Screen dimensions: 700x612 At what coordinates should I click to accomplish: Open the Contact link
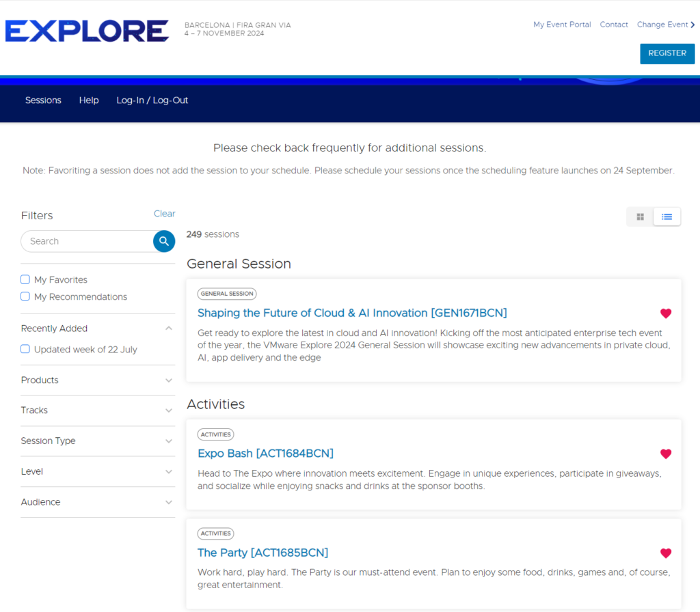click(614, 25)
